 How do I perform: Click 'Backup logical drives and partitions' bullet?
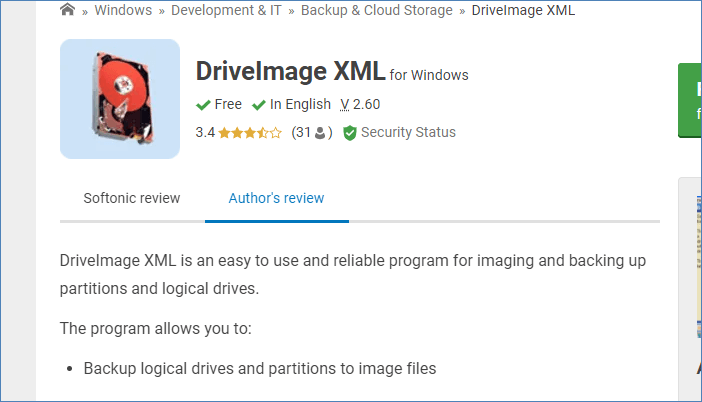[x=260, y=368]
